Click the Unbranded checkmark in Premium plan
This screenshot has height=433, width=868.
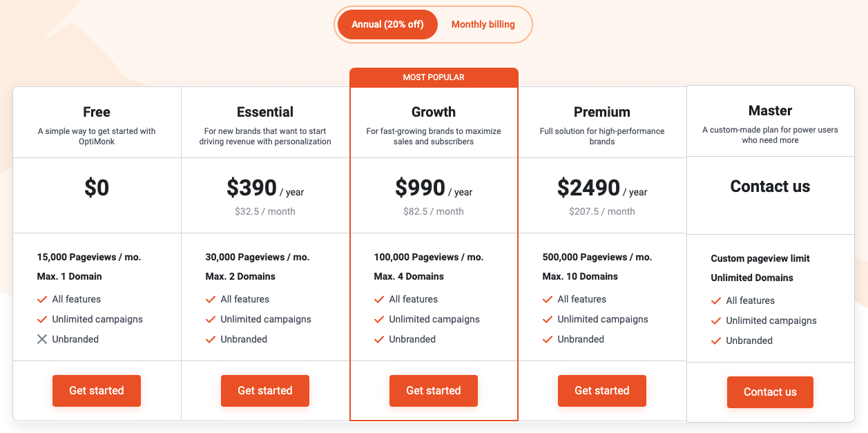pos(548,339)
